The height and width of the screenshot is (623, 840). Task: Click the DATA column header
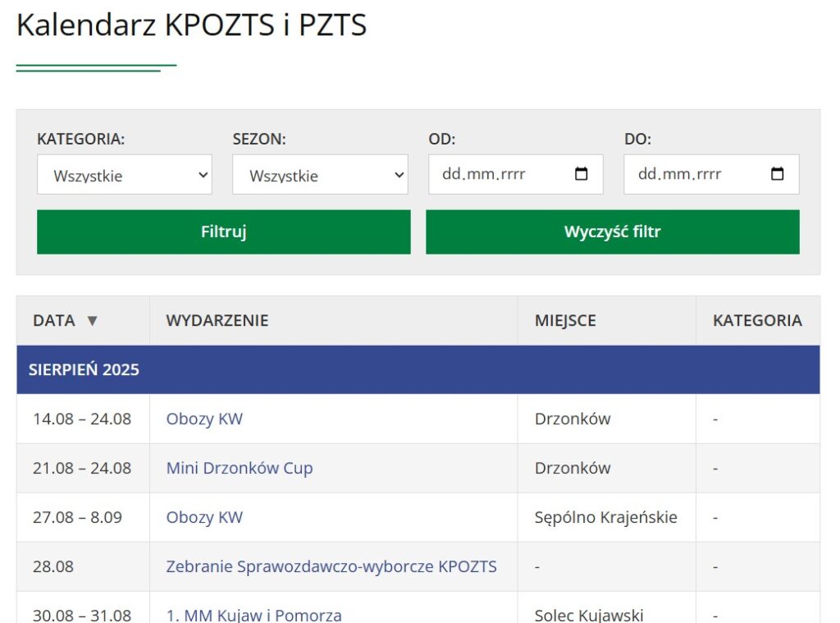click(54, 321)
